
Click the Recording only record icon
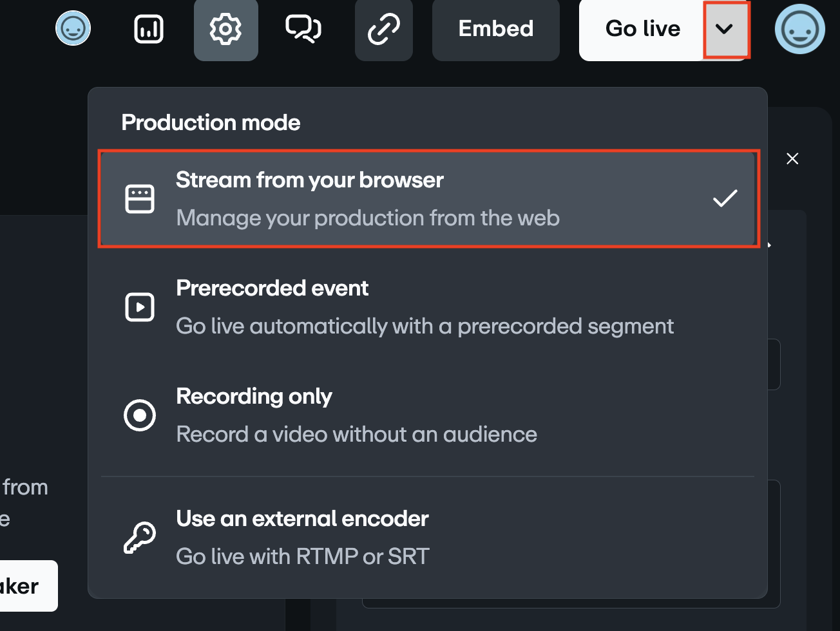click(139, 415)
